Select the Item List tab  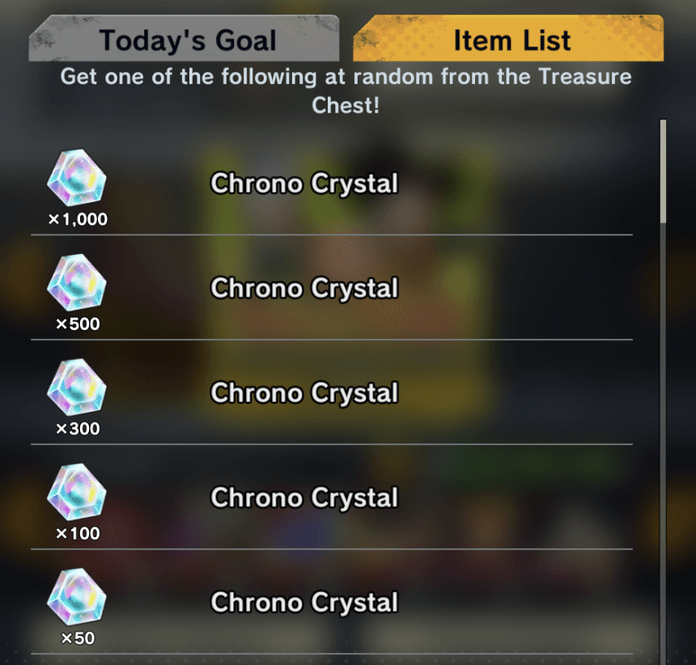(511, 41)
